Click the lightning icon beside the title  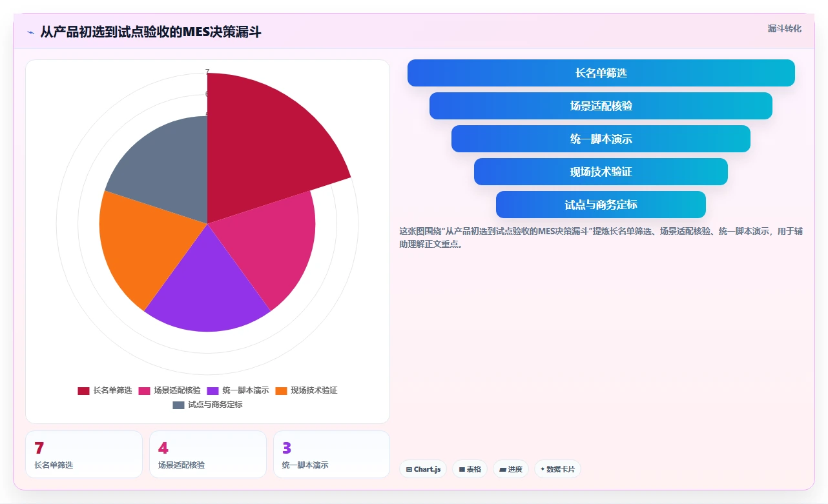[30, 32]
